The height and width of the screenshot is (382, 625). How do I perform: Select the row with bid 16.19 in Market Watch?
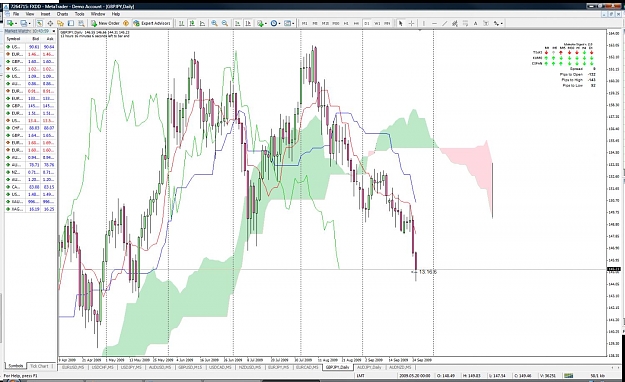(x=30, y=209)
